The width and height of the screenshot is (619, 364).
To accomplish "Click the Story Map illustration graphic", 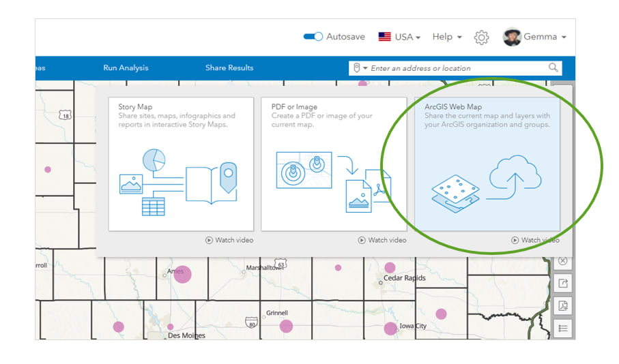I will tap(178, 182).
